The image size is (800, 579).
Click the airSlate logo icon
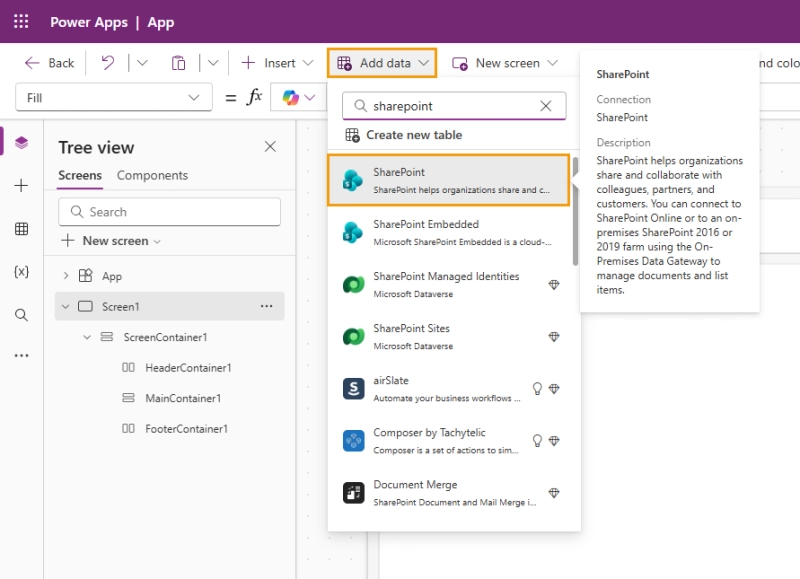point(353,389)
